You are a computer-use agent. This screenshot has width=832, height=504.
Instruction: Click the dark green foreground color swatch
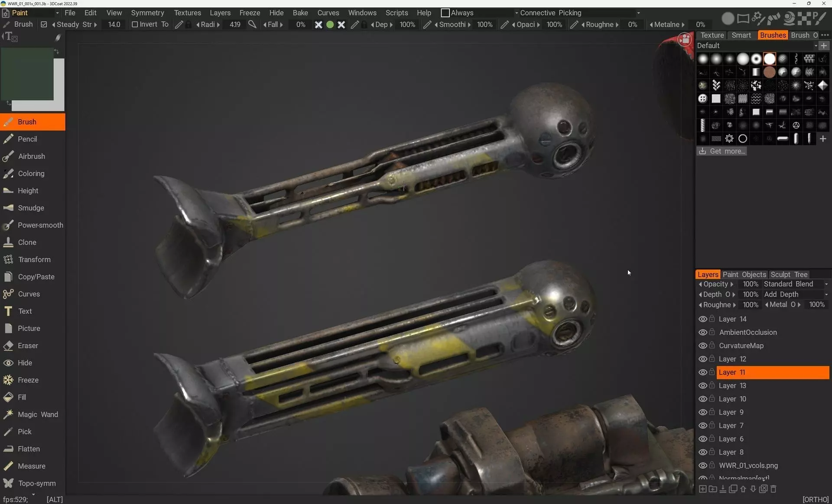(27, 74)
